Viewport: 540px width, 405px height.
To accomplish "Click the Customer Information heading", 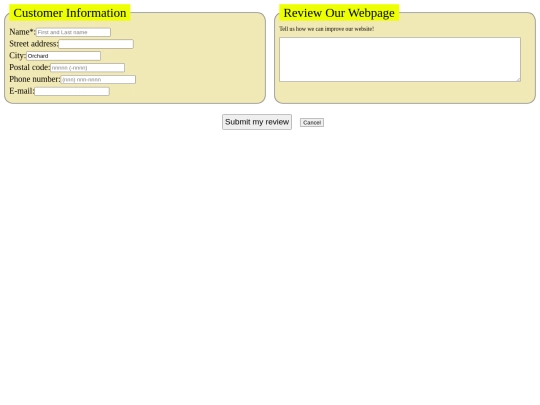I will point(70,13).
